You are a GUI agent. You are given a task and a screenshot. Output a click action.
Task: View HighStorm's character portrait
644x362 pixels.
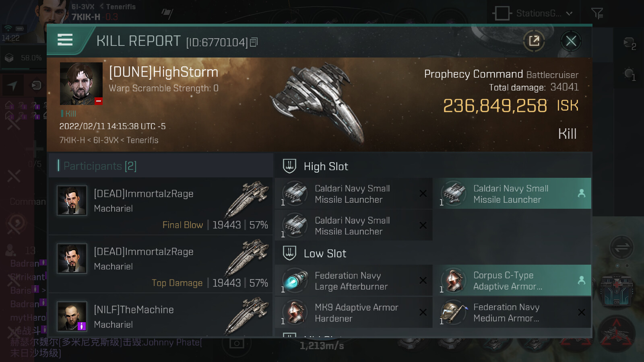pos(81,84)
